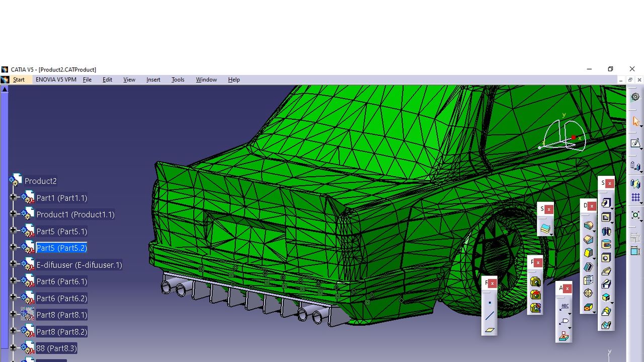
Task: Select the Line tool in floating toolbar
Action: 490,316
